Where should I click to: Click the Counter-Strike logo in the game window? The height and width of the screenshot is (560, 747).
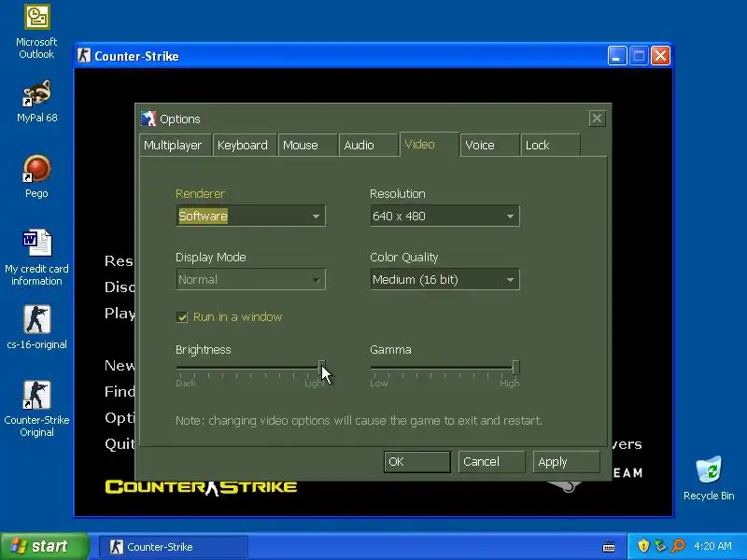(x=201, y=487)
